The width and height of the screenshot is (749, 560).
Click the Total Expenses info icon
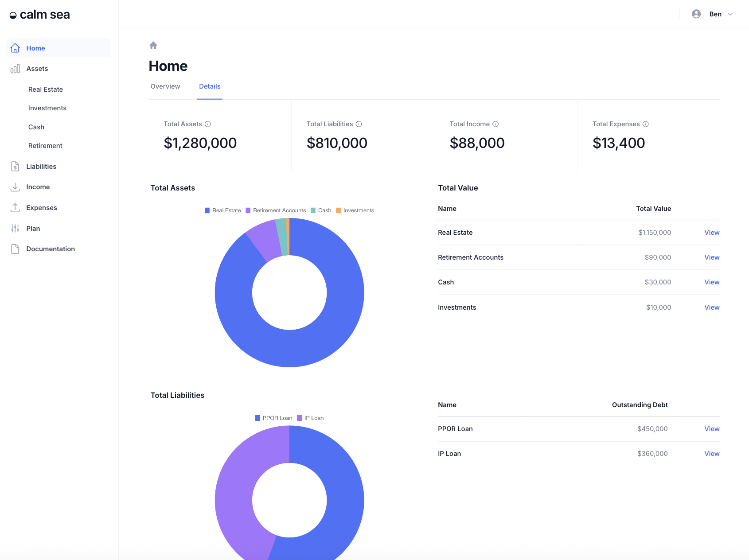pyautogui.click(x=646, y=124)
